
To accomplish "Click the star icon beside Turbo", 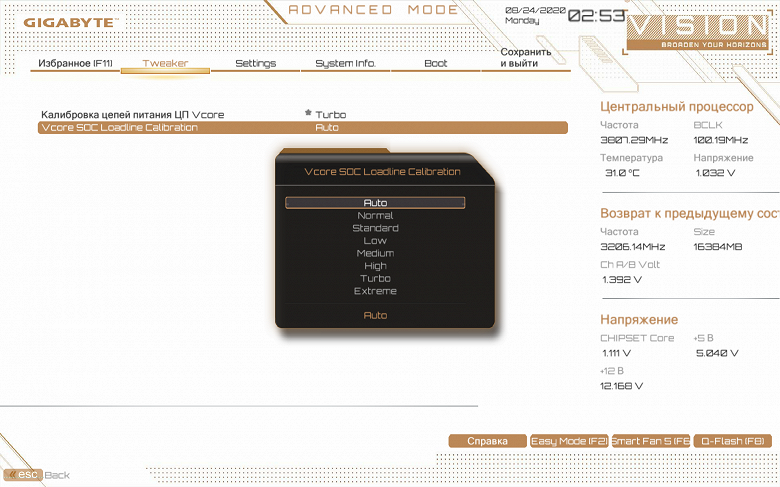I will 308,113.
